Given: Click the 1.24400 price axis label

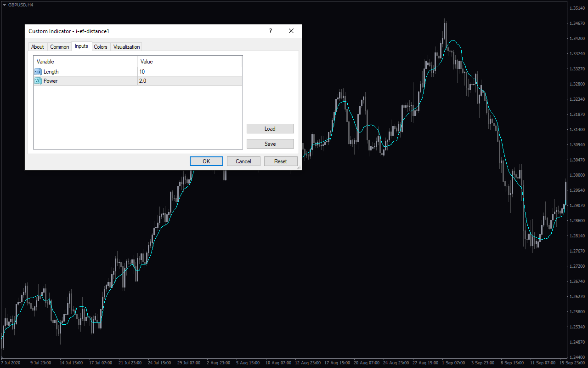Looking at the screenshot, I should [577, 357].
